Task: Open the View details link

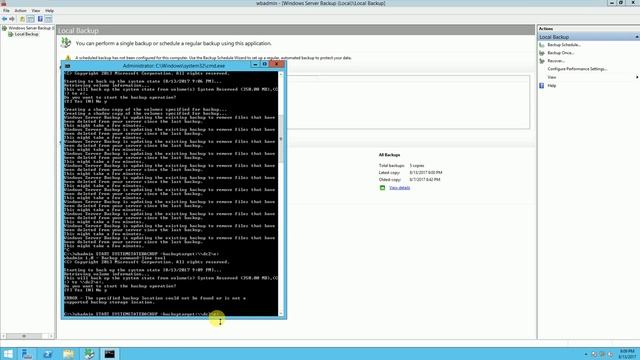Action: pyautogui.click(x=400, y=188)
